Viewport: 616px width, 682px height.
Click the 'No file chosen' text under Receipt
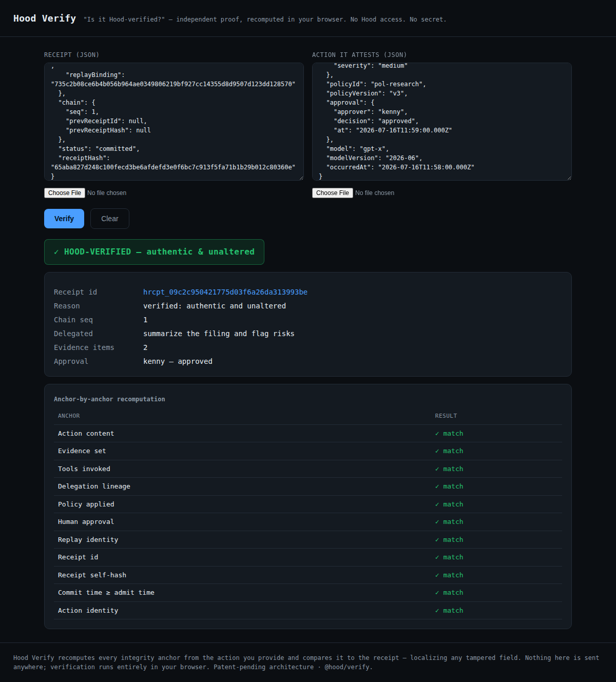click(x=107, y=193)
